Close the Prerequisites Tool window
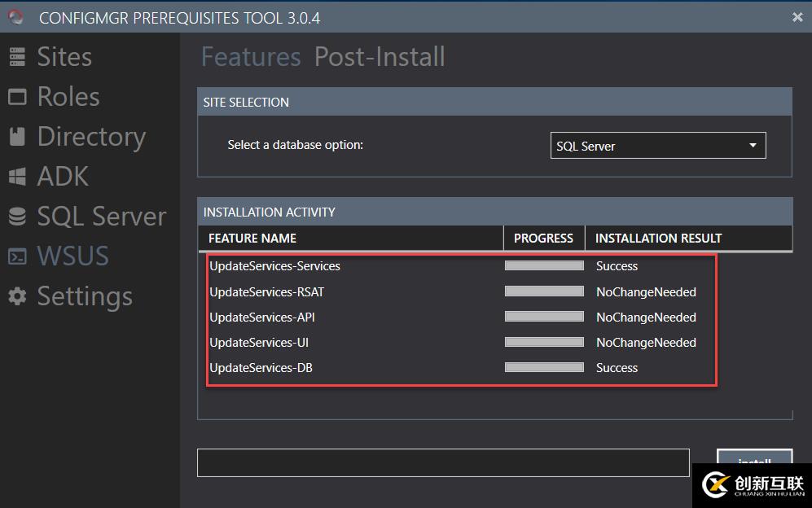 [797, 17]
